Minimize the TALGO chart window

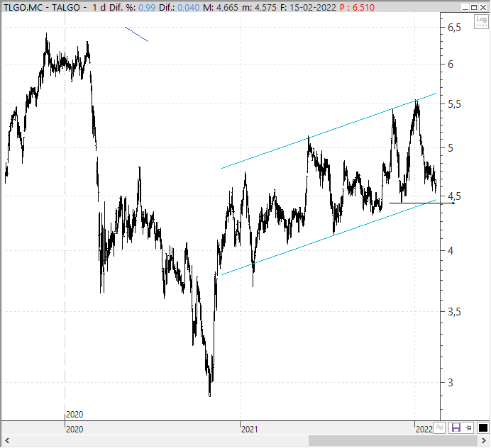point(465,7)
